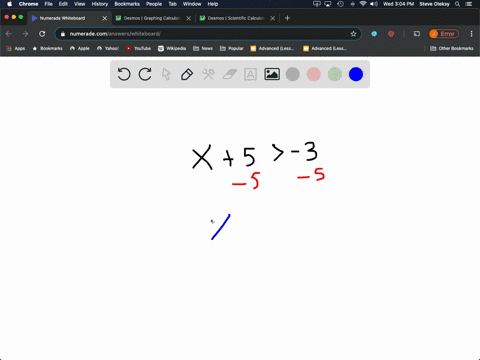Open the View menu
Image resolution: width=480 pixels, height=360 pixels.
pyautogui.click(x=79, y=4)
